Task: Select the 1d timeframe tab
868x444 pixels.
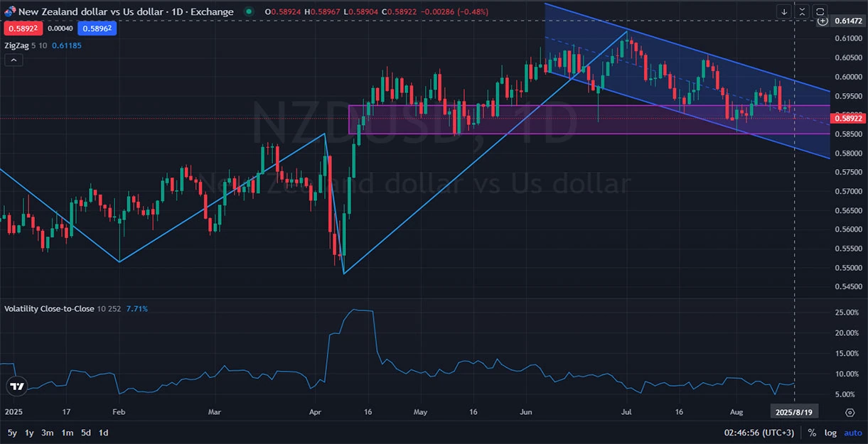Action: [x=103, y=432]
